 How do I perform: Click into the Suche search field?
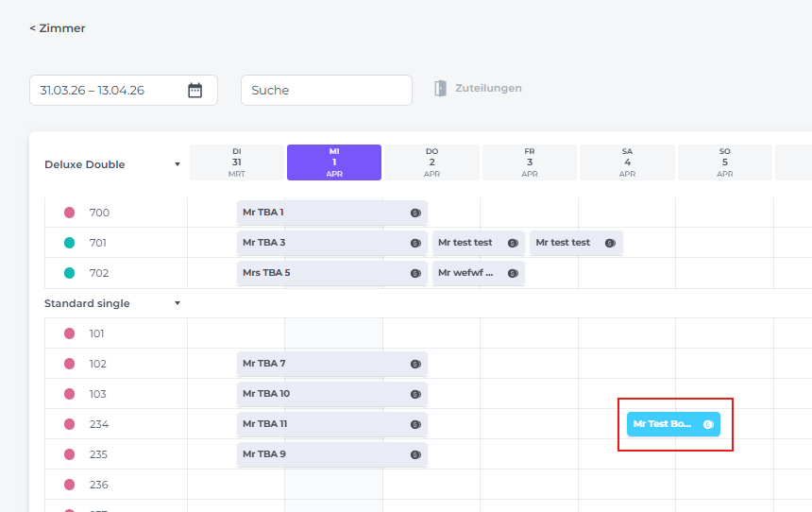click(x=326, y=91)
